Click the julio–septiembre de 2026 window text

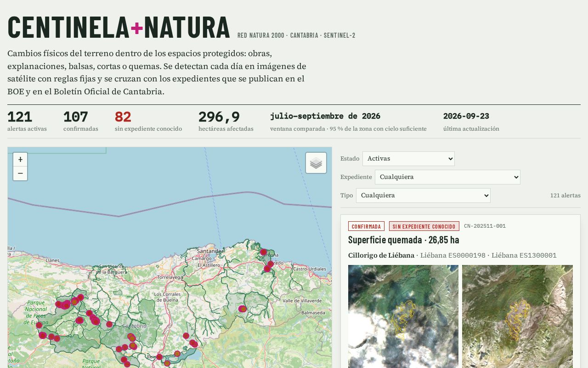click(325, 116)
